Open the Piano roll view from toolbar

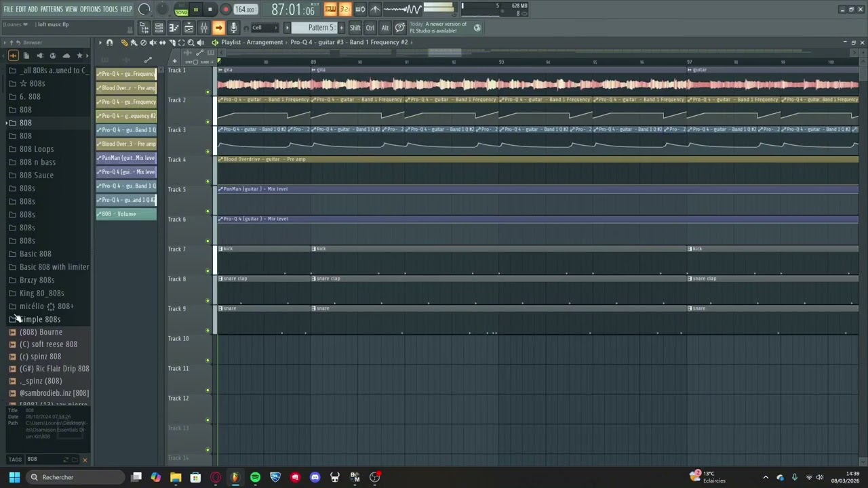click(x=174, y=28)
